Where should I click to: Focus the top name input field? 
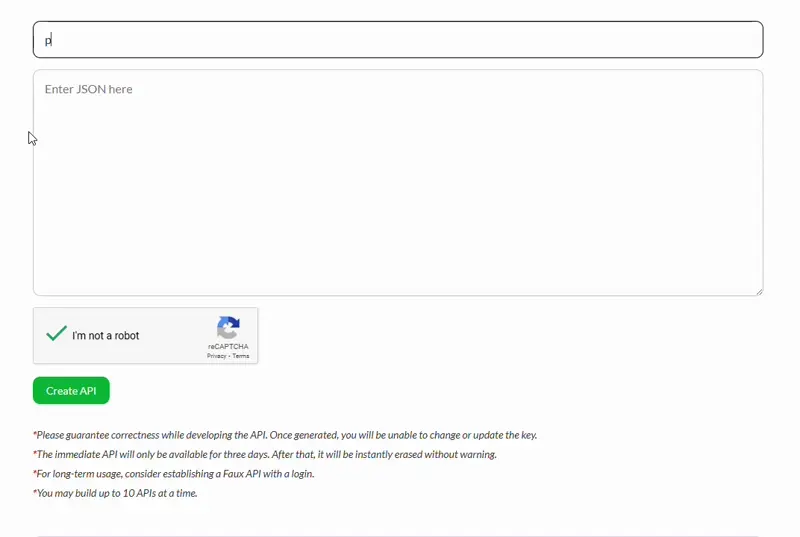pyautogui.click(x=398, y=40)
